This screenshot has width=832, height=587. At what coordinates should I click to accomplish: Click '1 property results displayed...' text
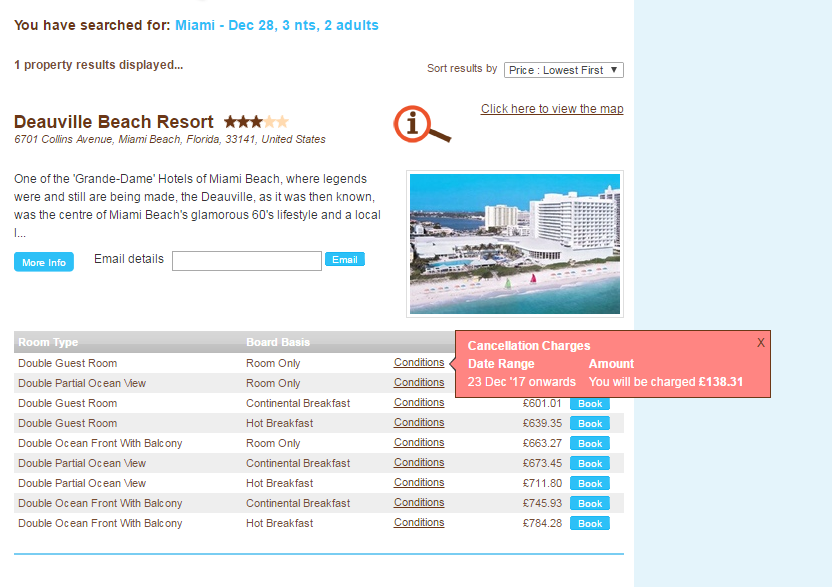pos(99,65)
